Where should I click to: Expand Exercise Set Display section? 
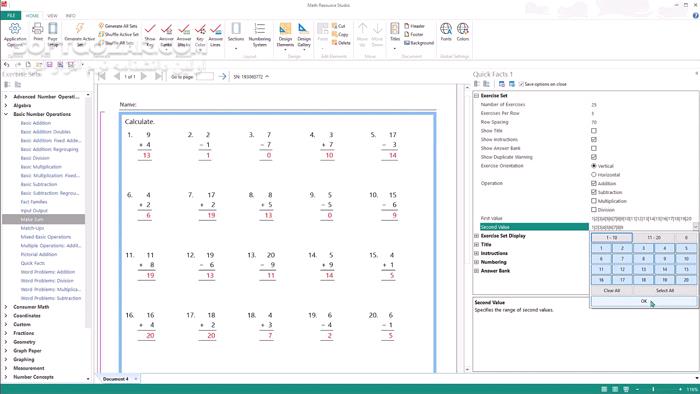tap(476, 236)
